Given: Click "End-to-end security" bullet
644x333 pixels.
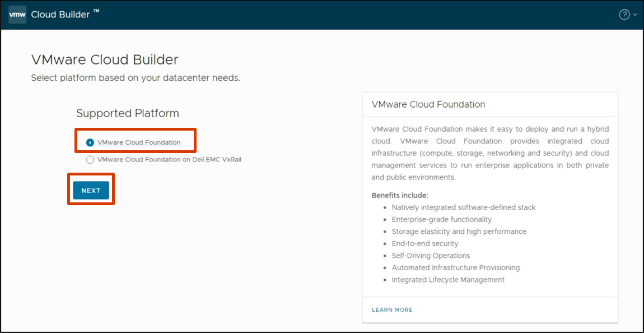Looking at the screenshot, I should 425,243.
